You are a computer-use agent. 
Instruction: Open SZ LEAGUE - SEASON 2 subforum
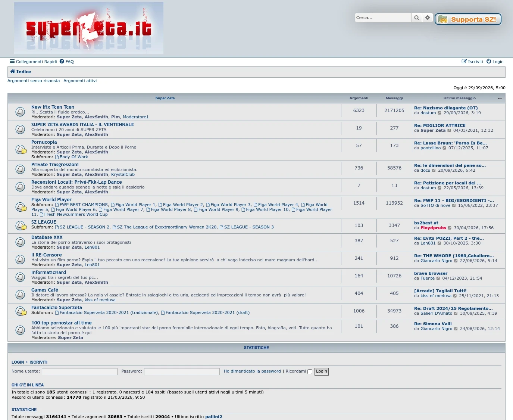(82, 227)
